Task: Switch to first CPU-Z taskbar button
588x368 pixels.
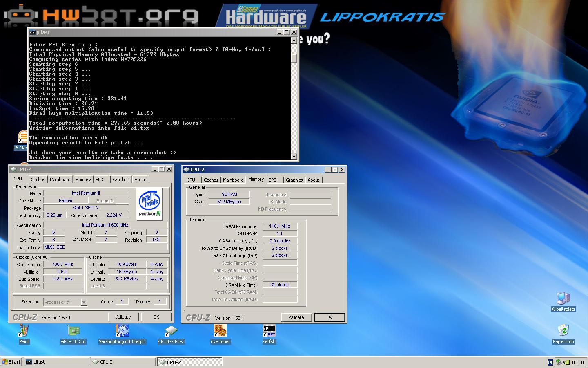Action: [x=123, y=362]
